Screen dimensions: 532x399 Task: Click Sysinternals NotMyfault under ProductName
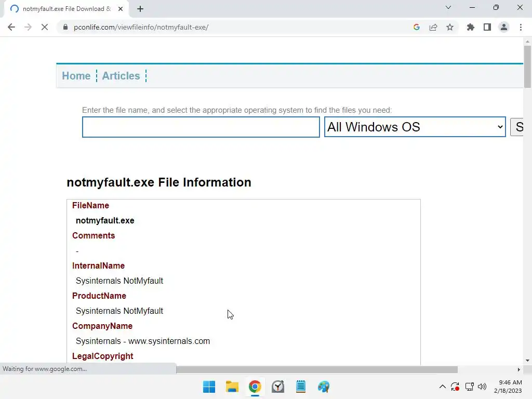119,311
